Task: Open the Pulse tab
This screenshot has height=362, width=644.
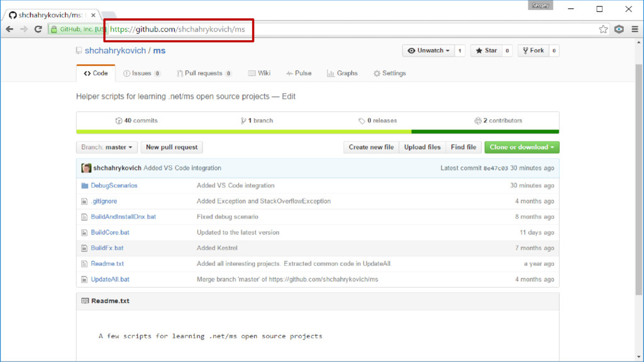Action: tap(299, 73)
